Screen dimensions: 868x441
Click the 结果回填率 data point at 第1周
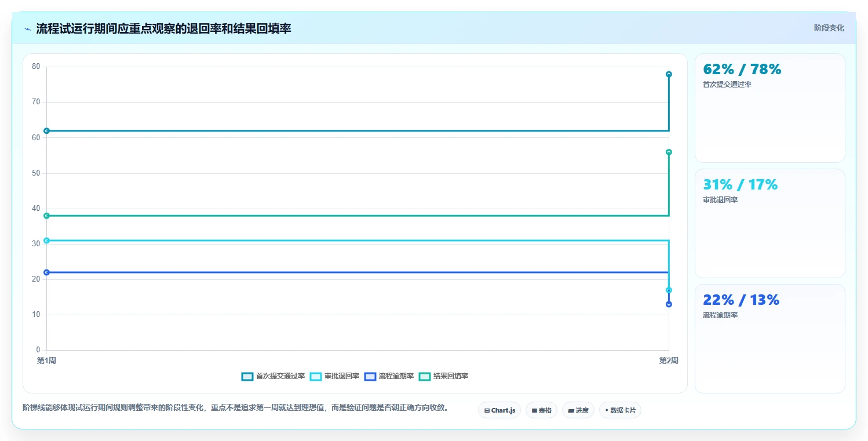[x=46, y=216]
